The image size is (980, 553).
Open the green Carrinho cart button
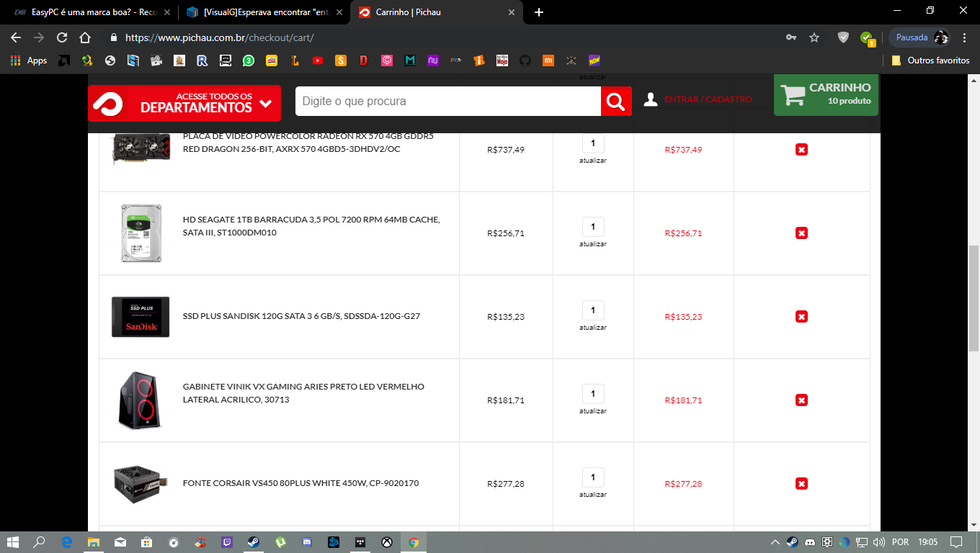827,94
